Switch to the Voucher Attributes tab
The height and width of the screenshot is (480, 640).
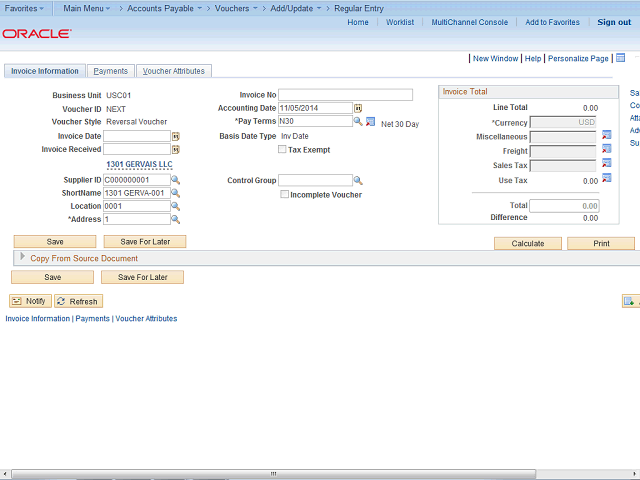pos(173,71)
